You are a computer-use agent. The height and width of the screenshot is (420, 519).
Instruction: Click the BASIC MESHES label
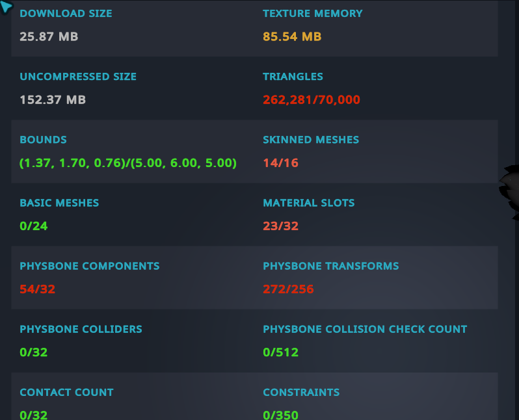tap(59, 203)
